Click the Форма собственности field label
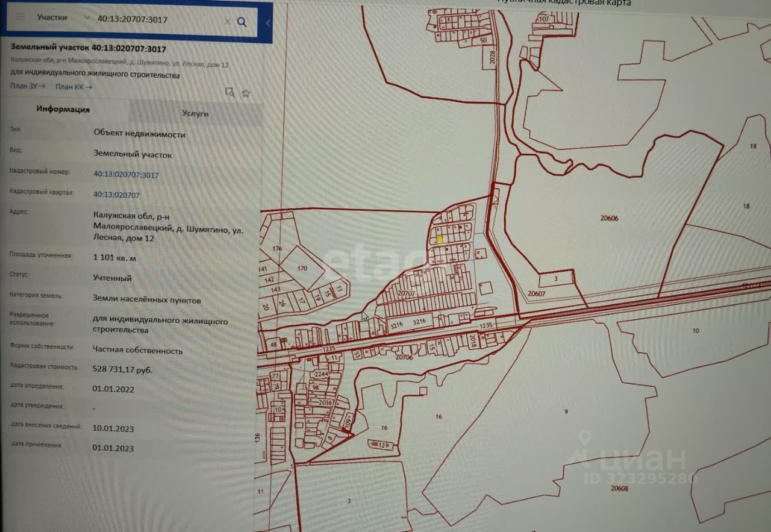This screenshot has height=532, width=771. coord(42,346)
